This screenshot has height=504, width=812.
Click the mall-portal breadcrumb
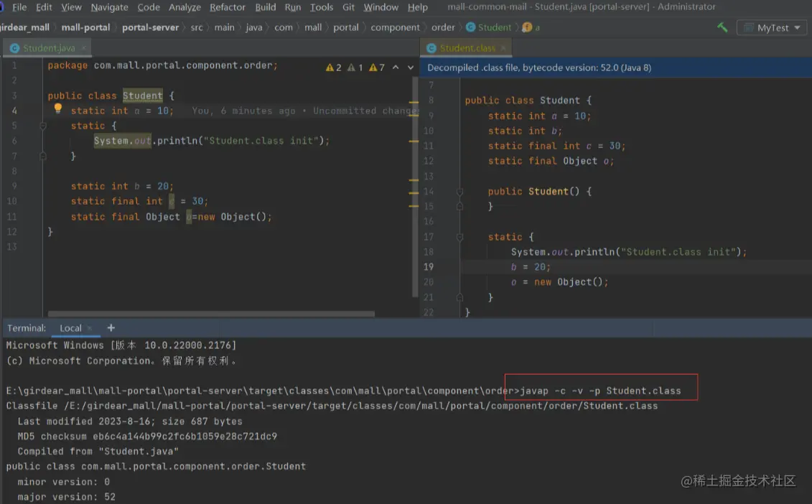[85, 27]
